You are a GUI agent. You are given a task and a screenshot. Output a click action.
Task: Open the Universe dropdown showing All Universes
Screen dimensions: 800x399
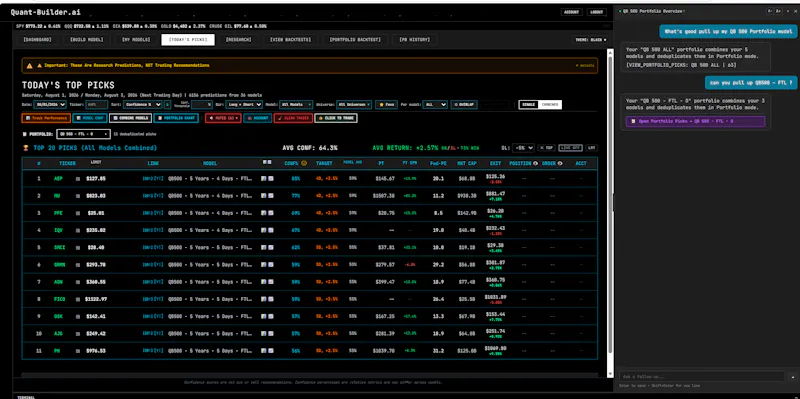[x=354, y=105]
